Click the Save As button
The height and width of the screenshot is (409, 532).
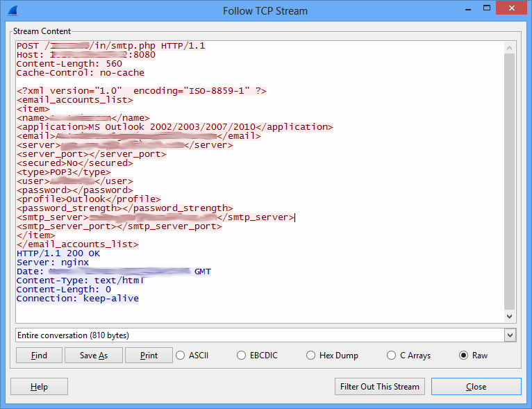(x=94, y=355)
